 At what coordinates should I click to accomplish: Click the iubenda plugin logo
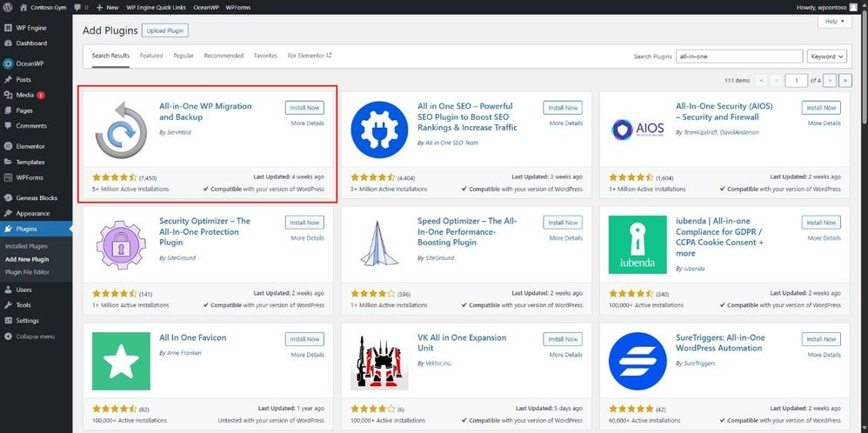point(638,244)
